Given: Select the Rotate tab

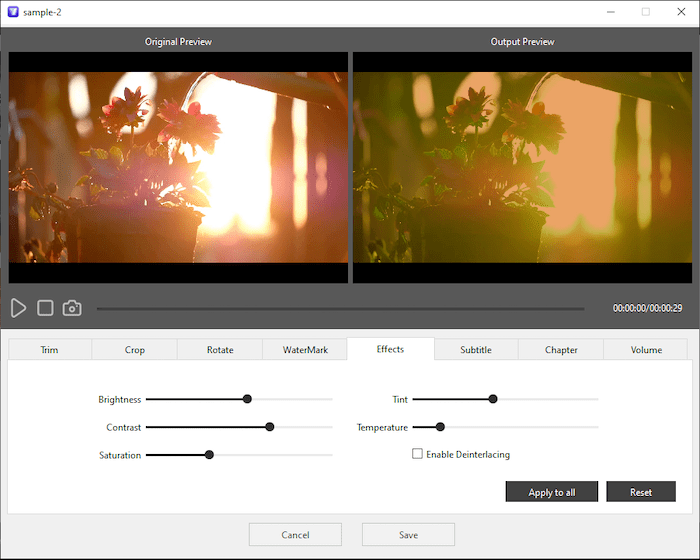Looking at the screenshot, I should 220,350.
